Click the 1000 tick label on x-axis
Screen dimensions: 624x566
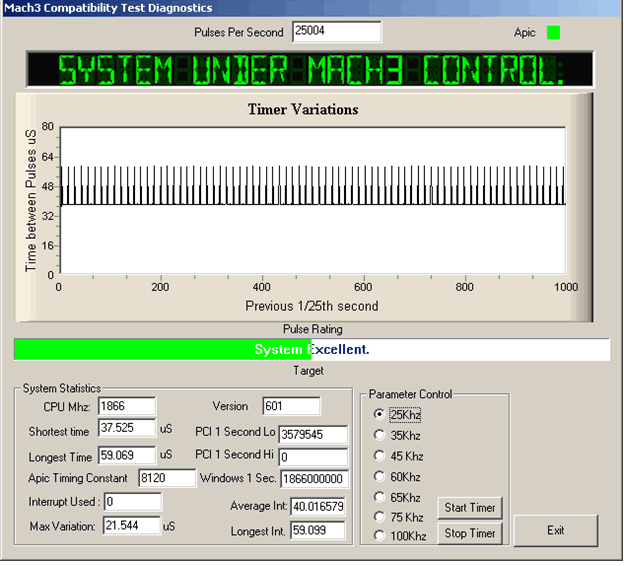[x=566, y=287]
